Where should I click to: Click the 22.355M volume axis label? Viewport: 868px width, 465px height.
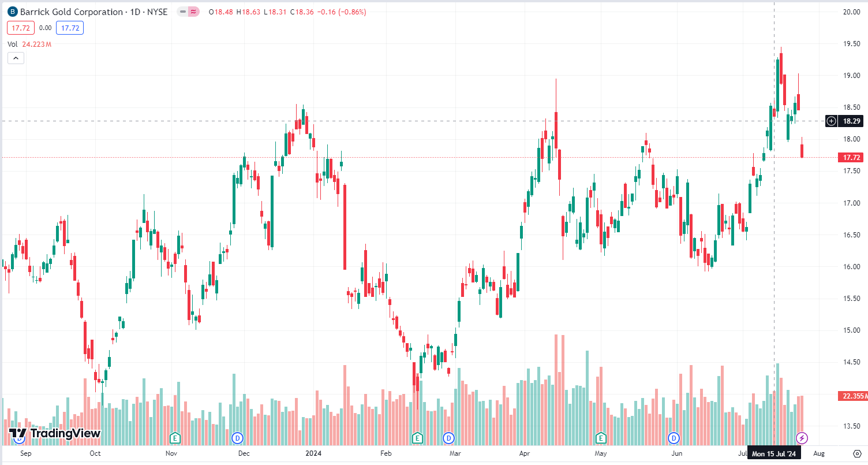tap(853, 396)
